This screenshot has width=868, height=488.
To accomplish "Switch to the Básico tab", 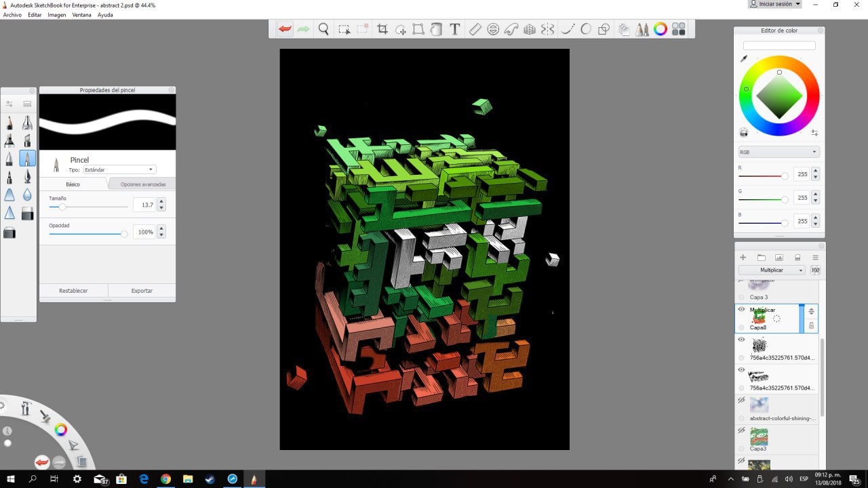I will tap(73, 184).
